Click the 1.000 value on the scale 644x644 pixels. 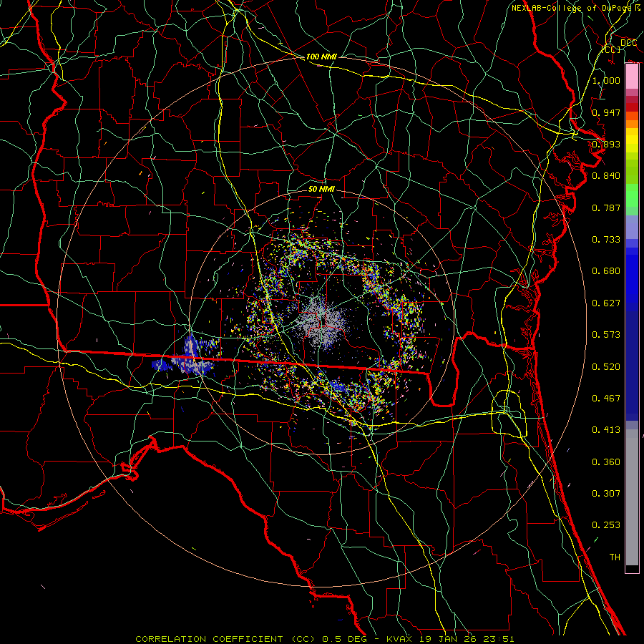tap(606, 81)
